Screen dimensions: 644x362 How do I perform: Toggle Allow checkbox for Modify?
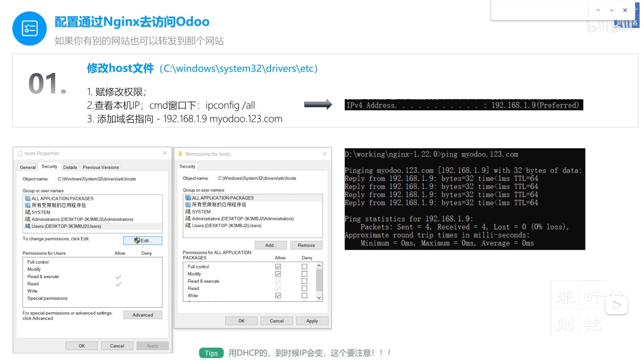tap(278, 274)
